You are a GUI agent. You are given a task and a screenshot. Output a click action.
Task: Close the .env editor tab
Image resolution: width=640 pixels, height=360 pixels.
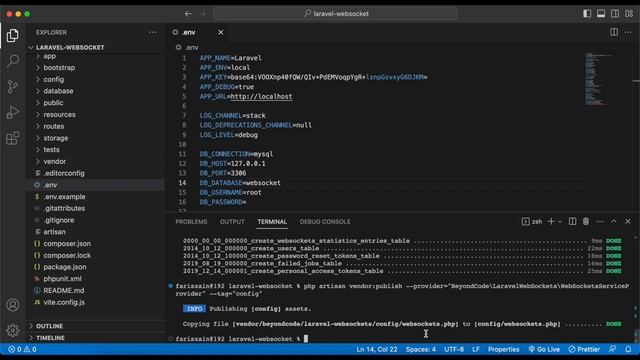pos(220,32)
